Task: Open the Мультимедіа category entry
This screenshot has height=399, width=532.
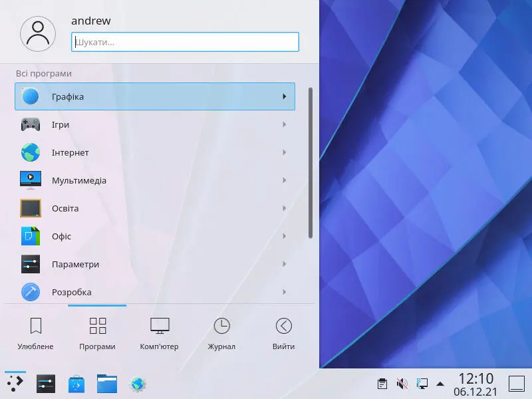Action: (x=155, y=180)
